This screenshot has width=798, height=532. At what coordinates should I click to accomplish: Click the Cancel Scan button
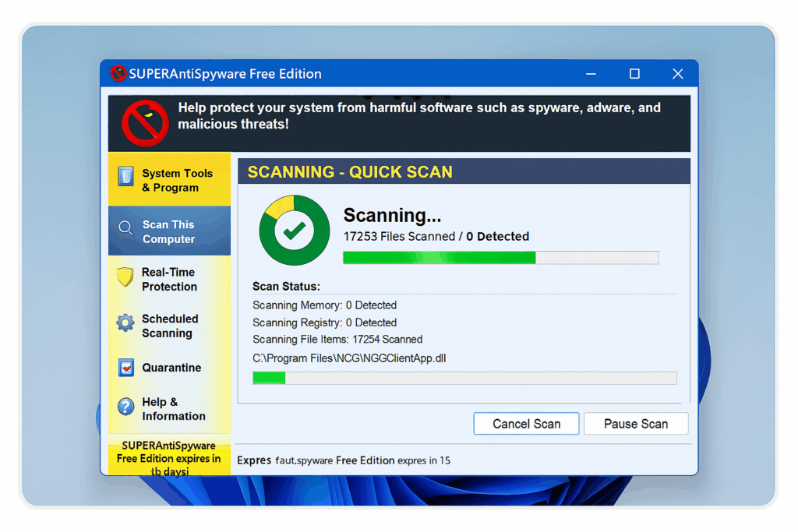[526, 423]
